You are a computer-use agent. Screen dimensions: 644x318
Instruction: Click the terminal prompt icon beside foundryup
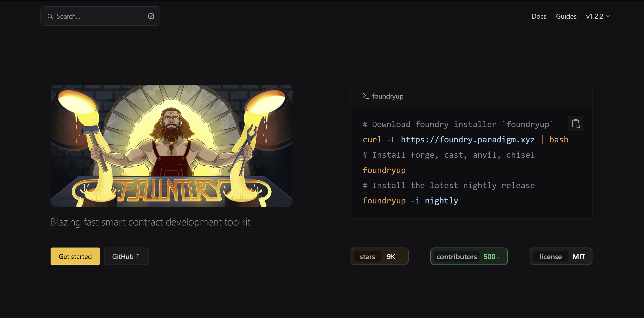click(x=366, y=96)
